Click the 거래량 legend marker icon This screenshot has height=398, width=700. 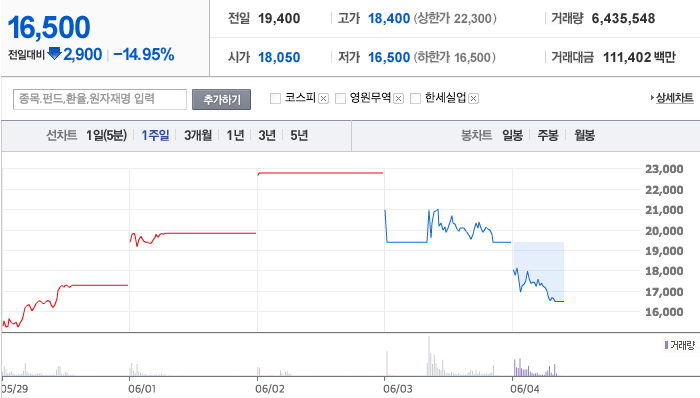coord(667,345)
